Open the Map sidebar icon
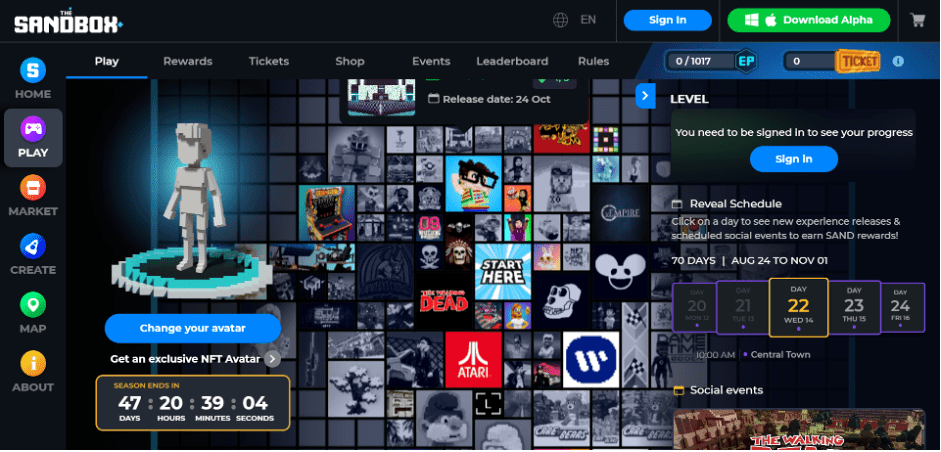Screen dimensions: 941x452 [x=33, y=305]
